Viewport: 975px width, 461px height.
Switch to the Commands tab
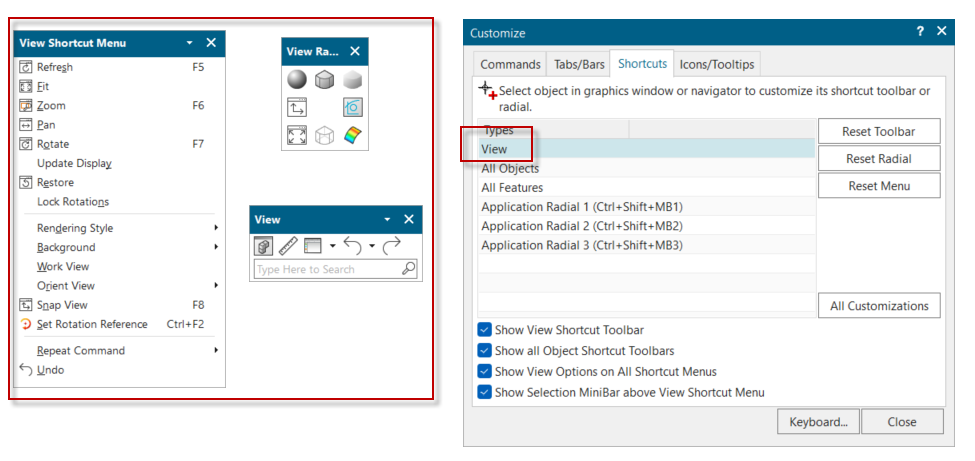point(510,65)
